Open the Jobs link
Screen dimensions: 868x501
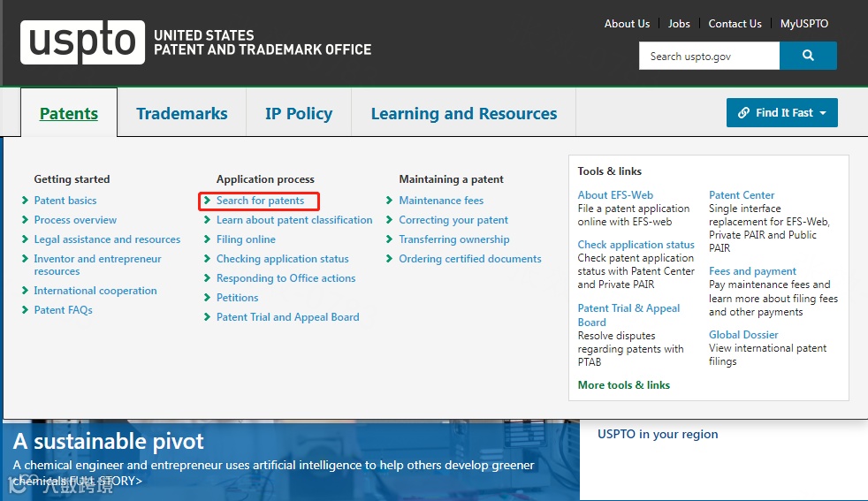coord(679,24)
